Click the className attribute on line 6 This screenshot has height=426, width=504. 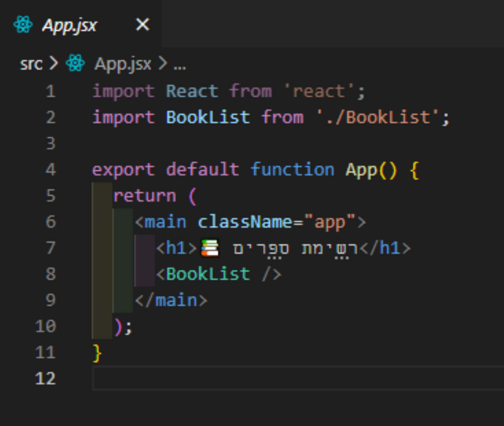tap(245, 222)
